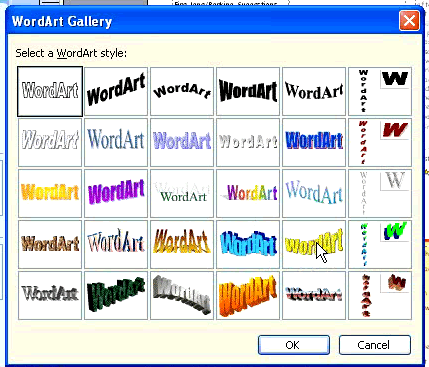Pick the cyan 3D wavy WordArt style
Viewport: 429px width, 367px height.
pos(248,244)
